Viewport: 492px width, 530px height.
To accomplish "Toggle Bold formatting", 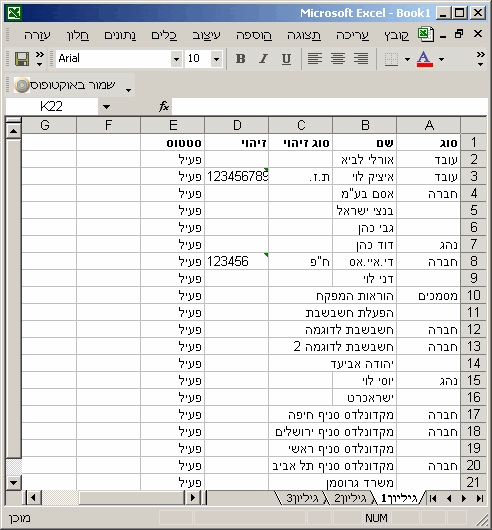I will (x=240, y=59).
